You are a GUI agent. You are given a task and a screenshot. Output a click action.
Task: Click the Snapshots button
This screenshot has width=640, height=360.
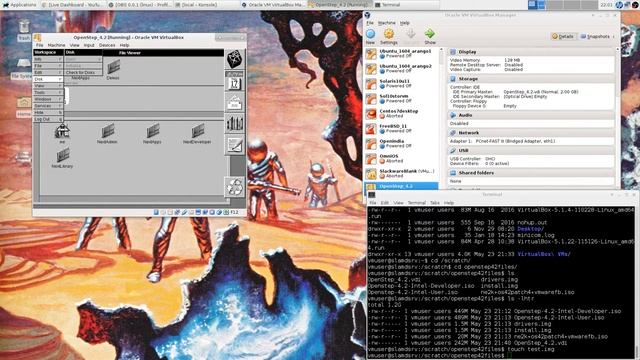coord(595,36)
